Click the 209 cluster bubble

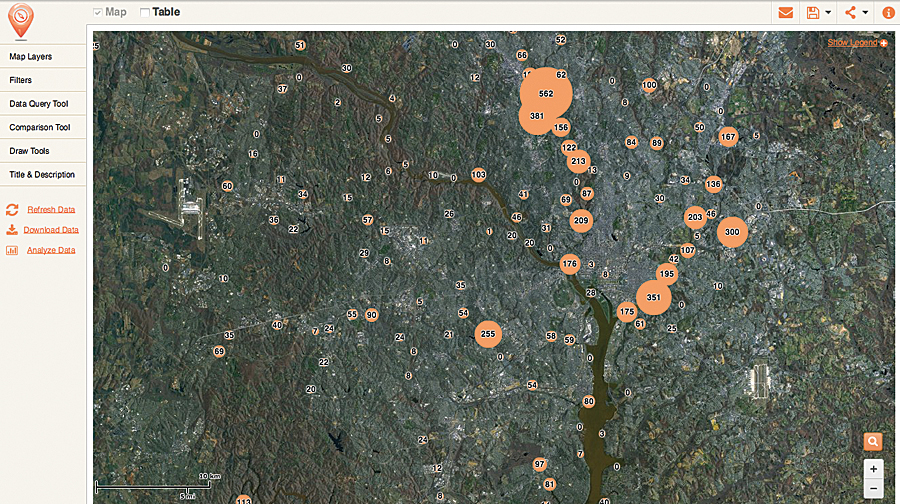581,220
